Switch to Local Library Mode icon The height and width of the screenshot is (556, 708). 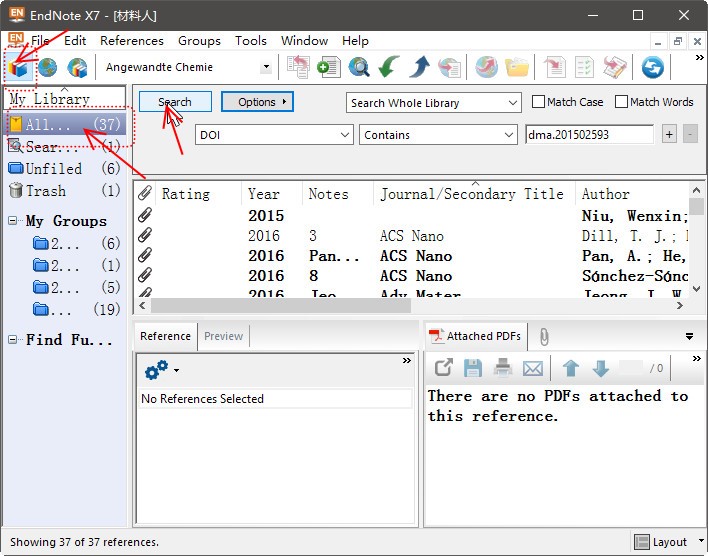tap(19, 68)
